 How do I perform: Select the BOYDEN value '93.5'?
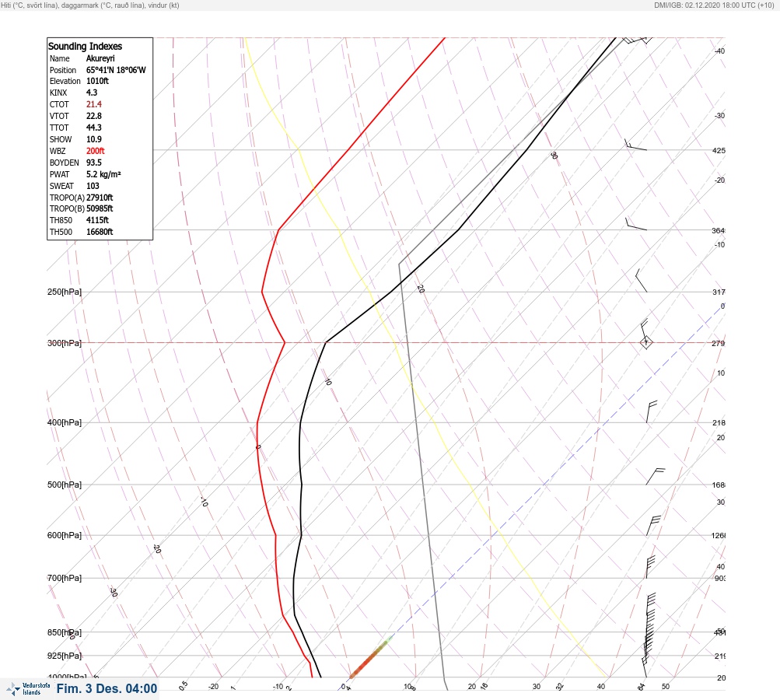pyautogui.click(x=94, y=163)
